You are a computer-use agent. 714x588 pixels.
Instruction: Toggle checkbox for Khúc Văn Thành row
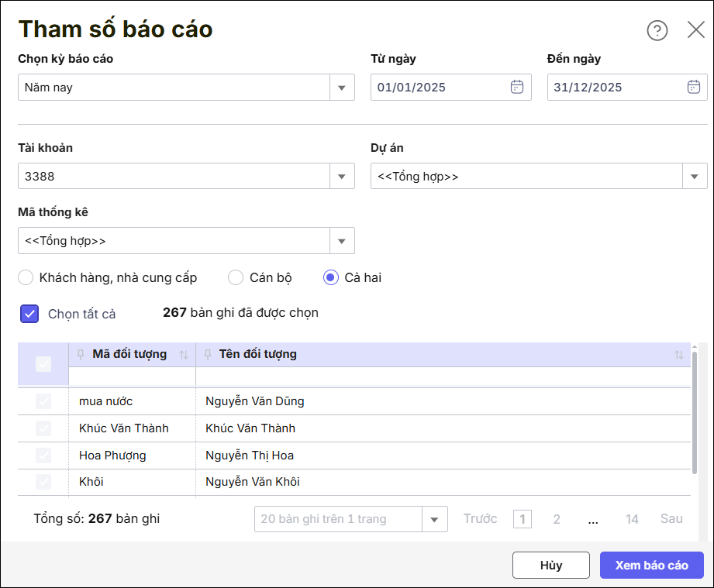pyautogui.click(x=43, y=428)
